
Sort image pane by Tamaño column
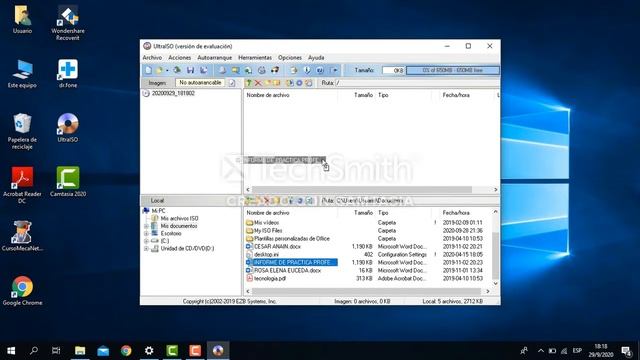(356, 95)
